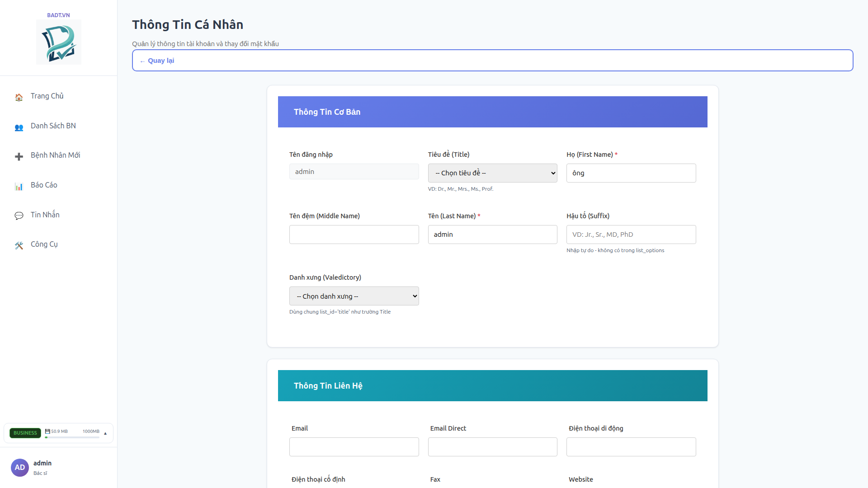Click the Thông Tin Cá Nhân page title
Screen dimensions: 868x488
pos(188,24)
